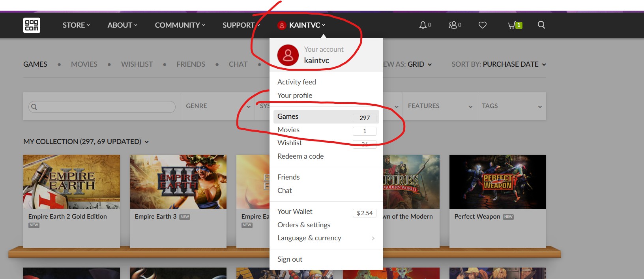Switch to the WISHLIST tab
The width and height of the screenshot is (644, 279).
point(137,64)
